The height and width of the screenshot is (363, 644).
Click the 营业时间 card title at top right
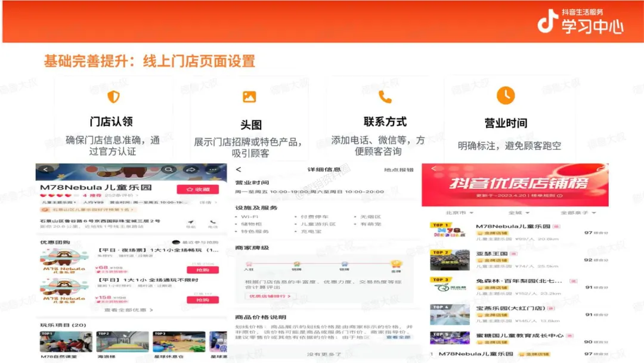(506, 123)
